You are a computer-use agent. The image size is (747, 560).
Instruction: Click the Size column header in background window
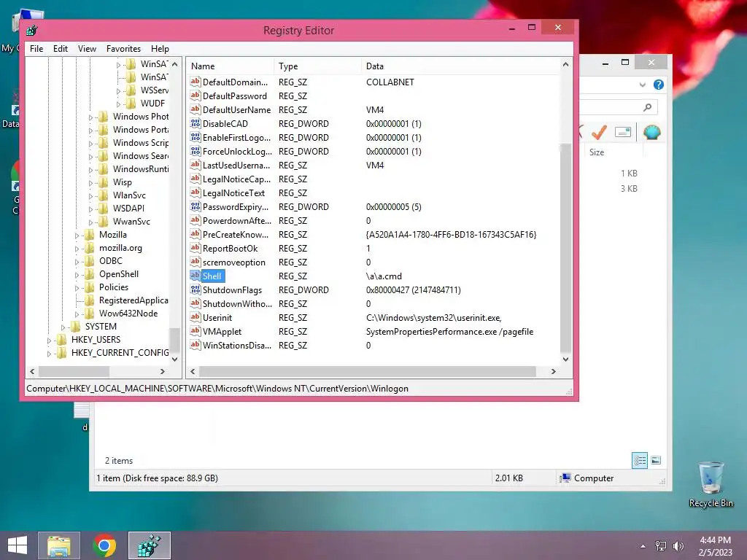tap(614, 152)
